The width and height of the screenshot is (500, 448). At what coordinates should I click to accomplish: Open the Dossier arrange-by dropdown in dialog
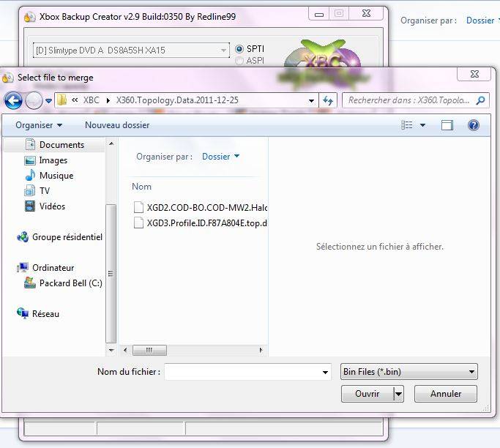point(220,156)
